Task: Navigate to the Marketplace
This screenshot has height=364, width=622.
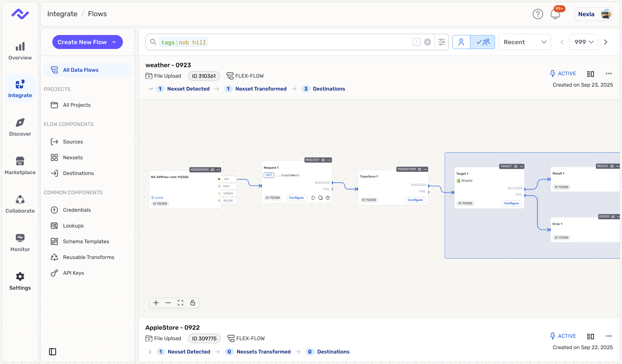Action: [20, 165]
